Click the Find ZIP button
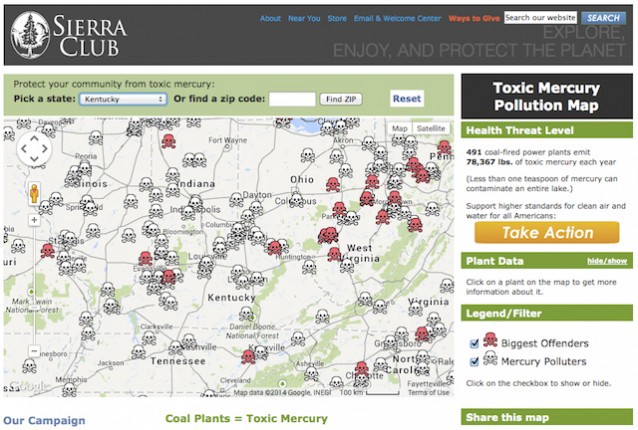Viewport: 638px width, 430px height. coord(341,99)
